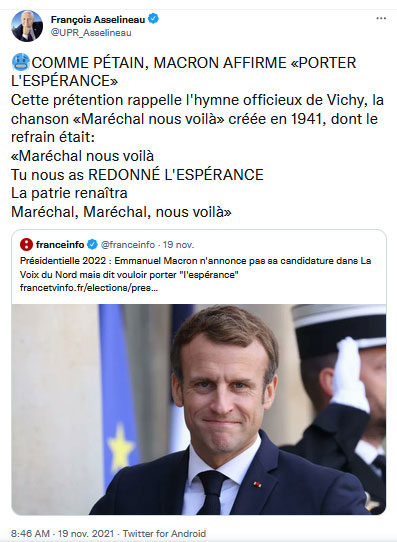This screenshot has width=397, height=542.
Task: Click the @franceinfo handle in quoted tweet
Action: click(128, 245)
